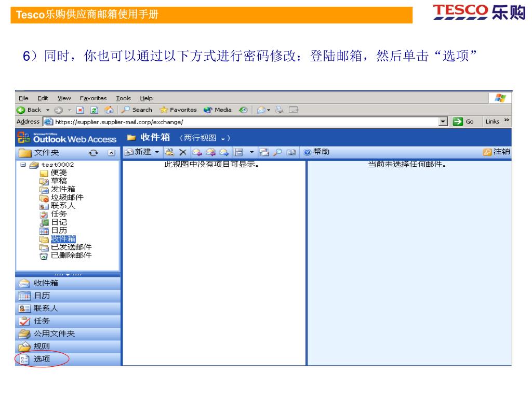532x399 pixels.
Task: Click the 收件箱 shortcut in navigation bar
Action: pos(68,283)
